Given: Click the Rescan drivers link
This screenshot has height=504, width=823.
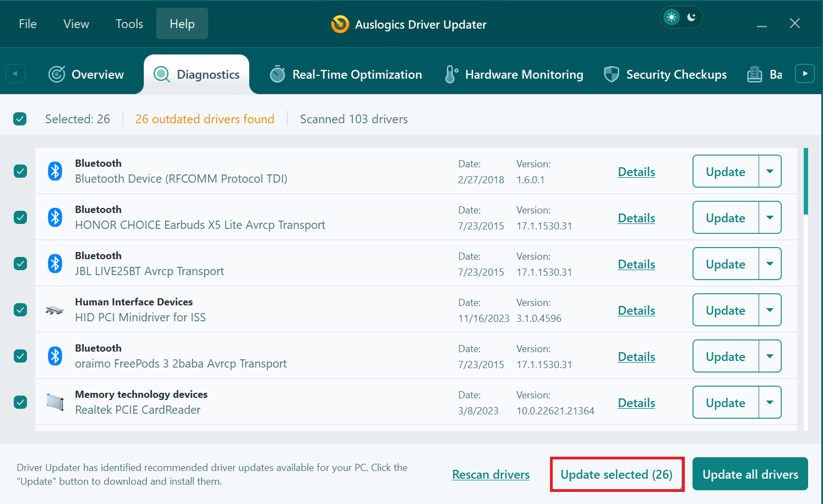Looking at the screenshot, I should (x=491, y=474).
